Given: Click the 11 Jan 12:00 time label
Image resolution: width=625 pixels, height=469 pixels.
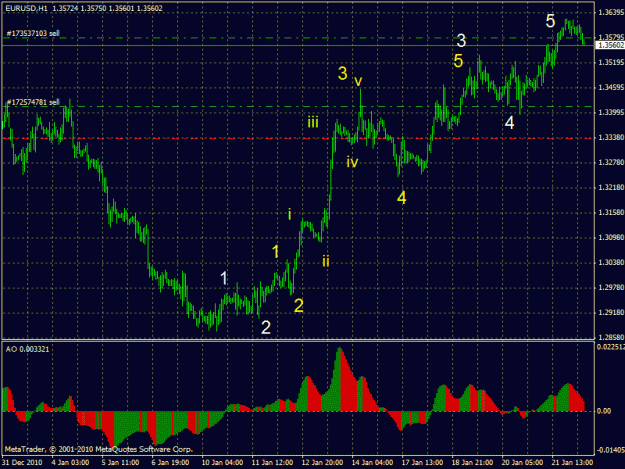Looking at the screenshot, I should 272,463.
